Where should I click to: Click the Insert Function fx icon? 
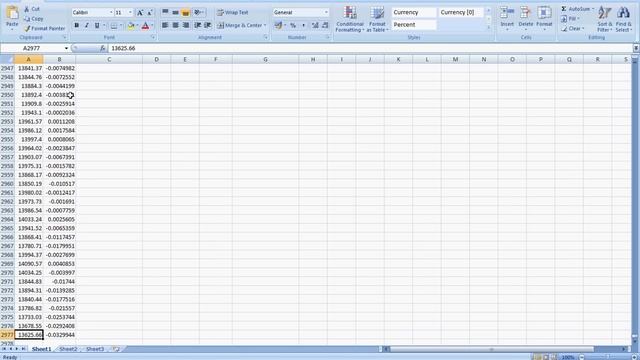(x=102, y=48)
